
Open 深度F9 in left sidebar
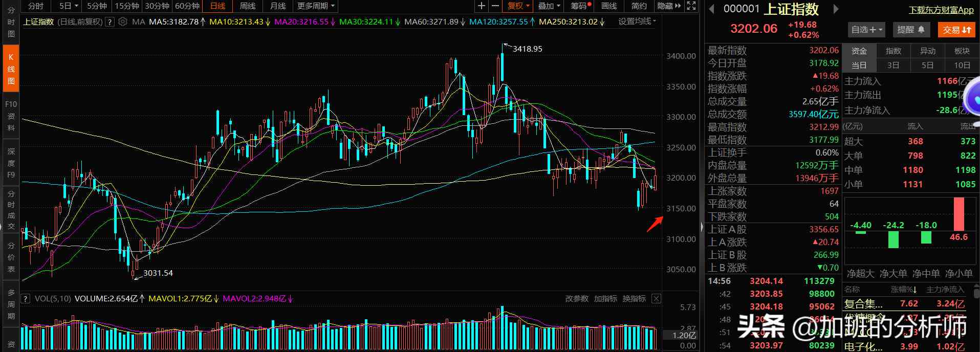[x=11, y=163]
